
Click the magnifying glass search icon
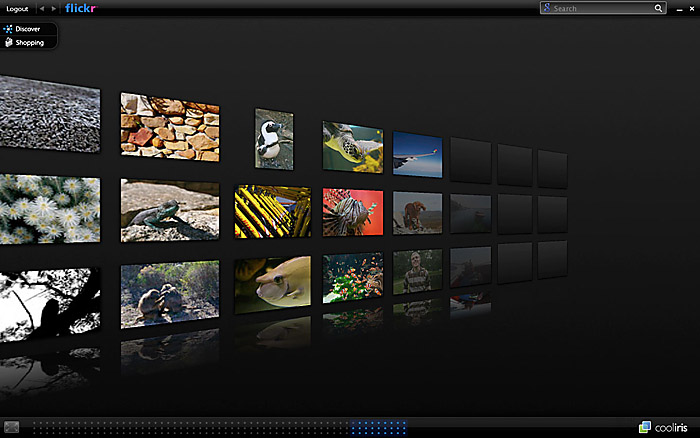pyautogui.click(x=658, y=8)
